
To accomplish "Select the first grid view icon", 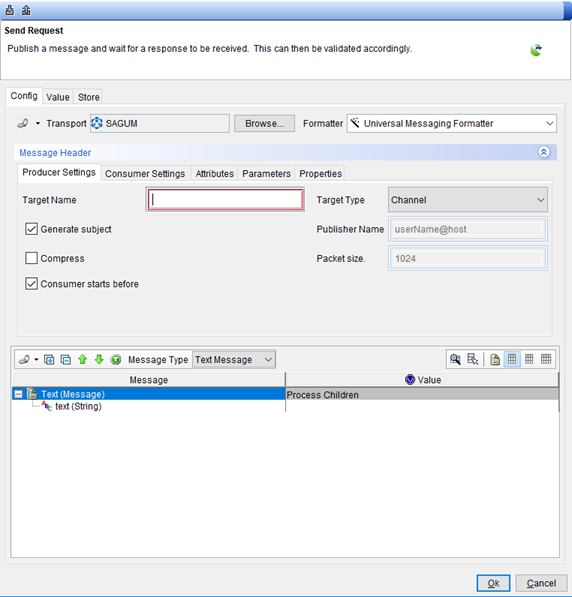I will click(512, 359).
